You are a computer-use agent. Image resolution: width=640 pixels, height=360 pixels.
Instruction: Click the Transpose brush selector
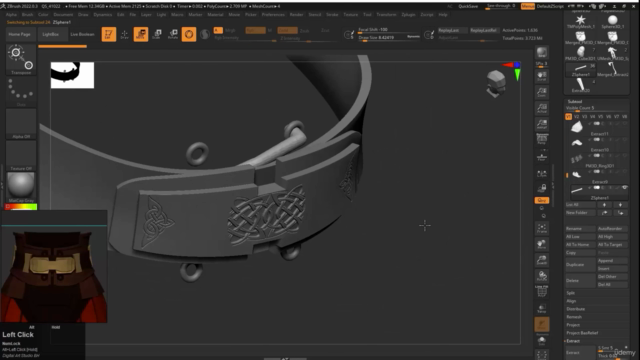tap(21, 60)
